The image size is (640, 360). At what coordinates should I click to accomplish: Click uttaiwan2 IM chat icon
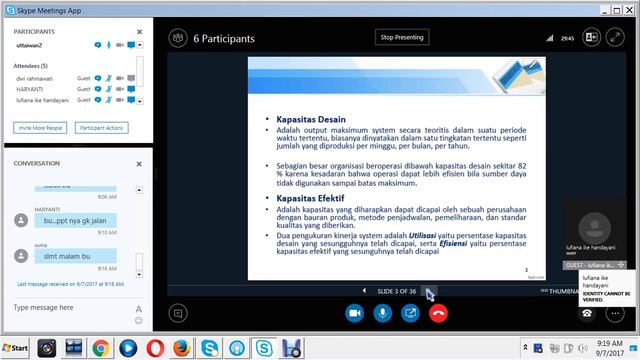pos(98,45)
